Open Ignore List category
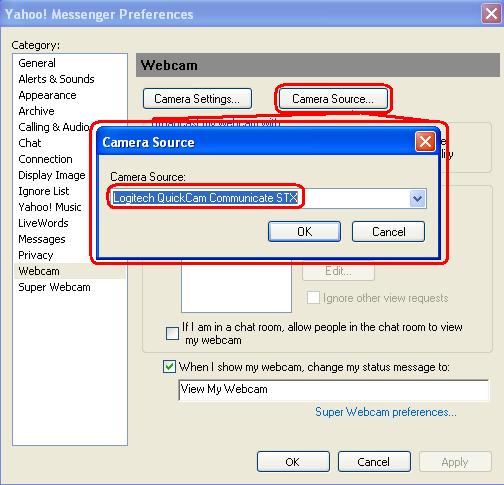 coord(44,191)
